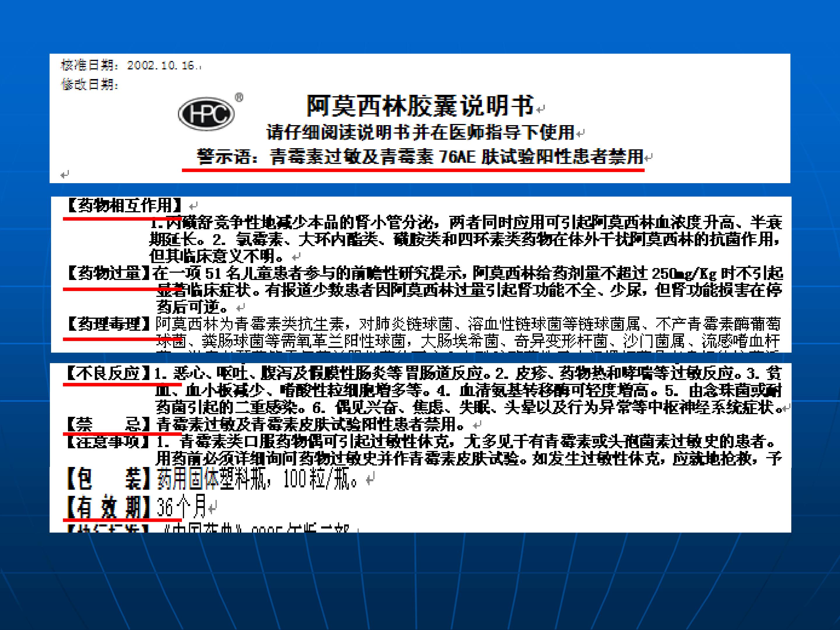Click the HPC oval logo
Screen dimensions: 840x630
(206, 113)
